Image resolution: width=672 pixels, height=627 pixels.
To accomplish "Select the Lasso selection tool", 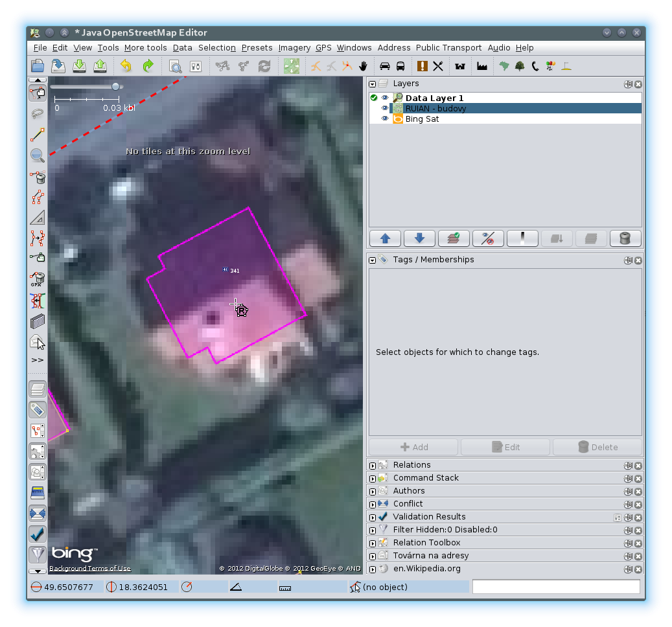I will pyautogui.click(x=38, y=114).
